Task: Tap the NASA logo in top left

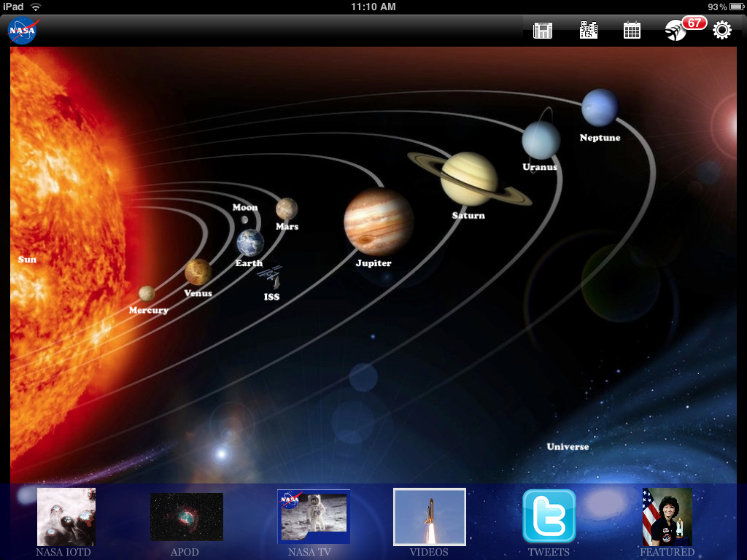Action: (23, 31)
